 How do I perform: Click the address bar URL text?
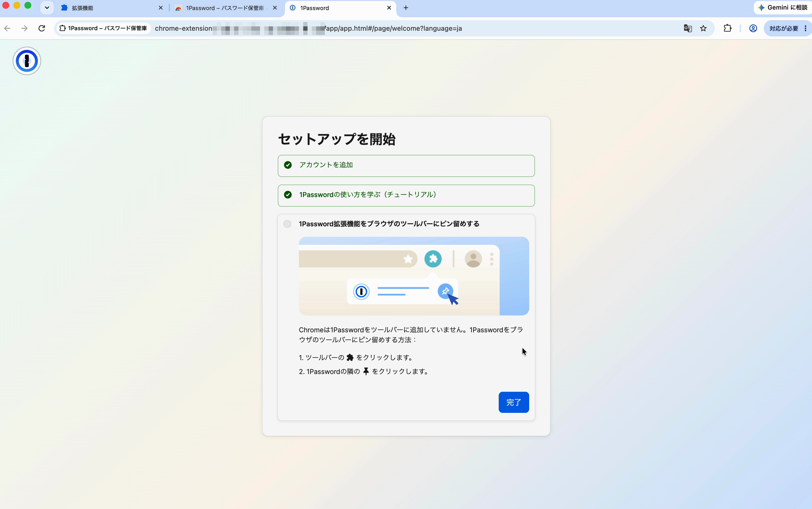[308, 28]
